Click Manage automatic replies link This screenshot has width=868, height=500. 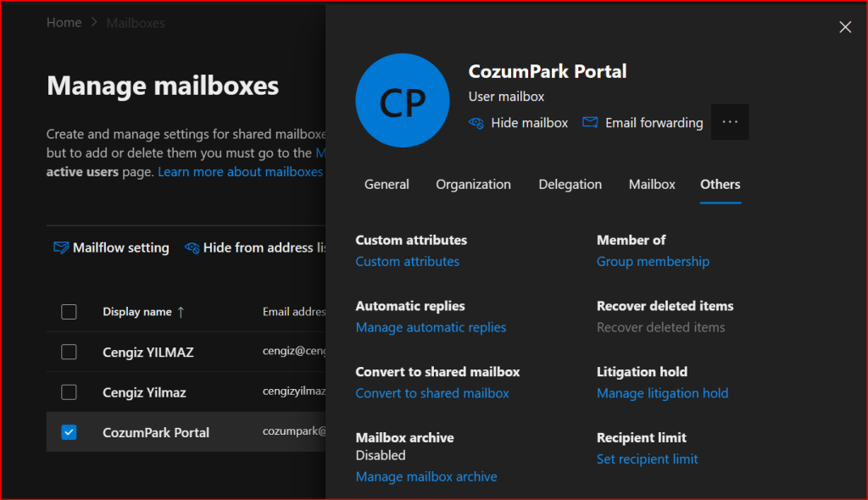pos(431,328)
